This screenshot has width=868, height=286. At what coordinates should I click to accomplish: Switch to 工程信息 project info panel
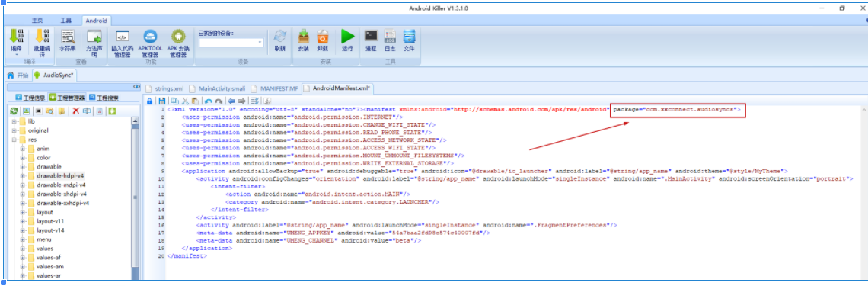coord(30,98)
